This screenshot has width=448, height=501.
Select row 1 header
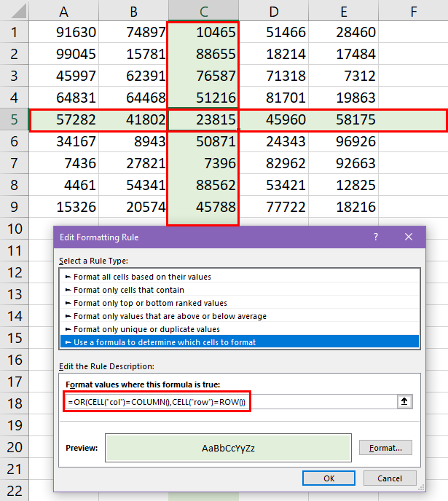pyautogui.click(x=15, y=32)
